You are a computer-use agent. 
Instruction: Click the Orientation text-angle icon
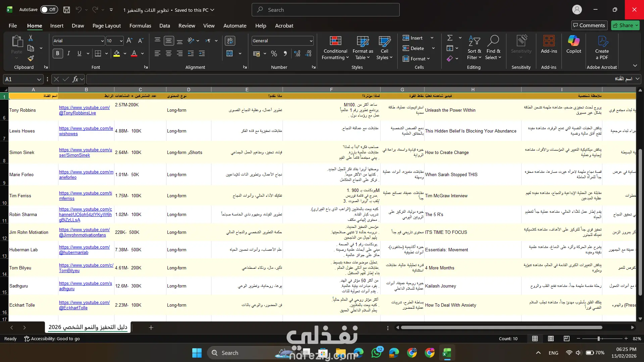coord(191,41)
